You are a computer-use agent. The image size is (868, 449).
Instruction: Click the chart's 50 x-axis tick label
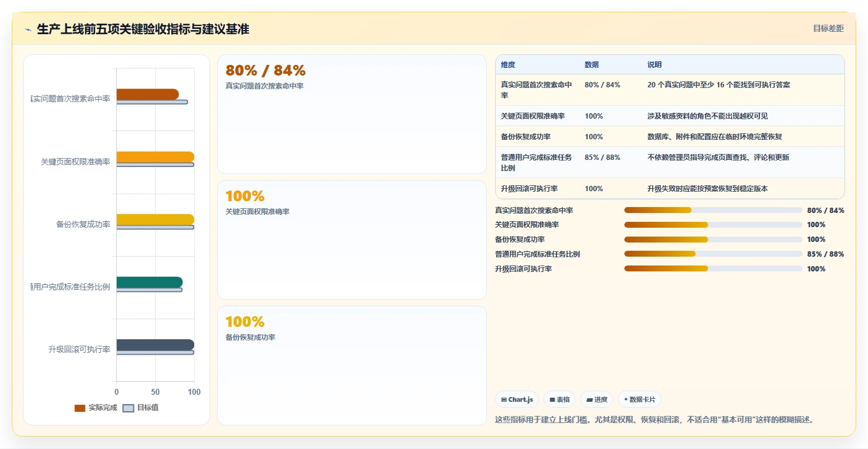pos(155,392)
